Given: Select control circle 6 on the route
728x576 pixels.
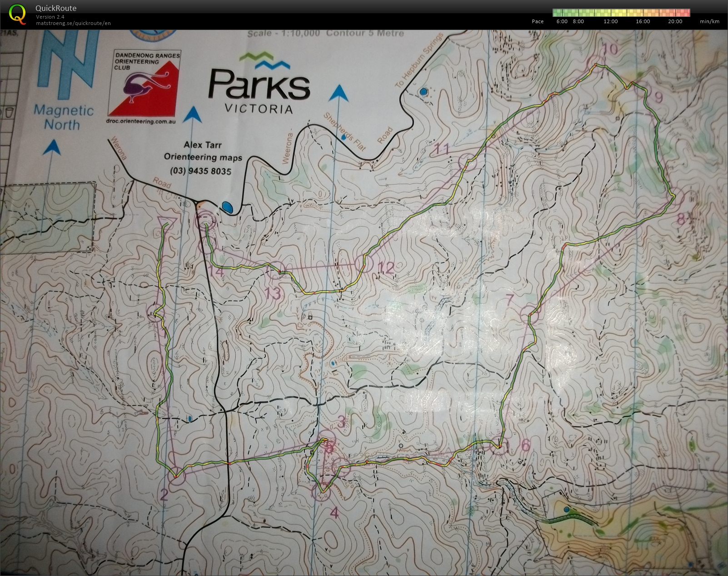Looking at the screenshot, I should 499,447.
